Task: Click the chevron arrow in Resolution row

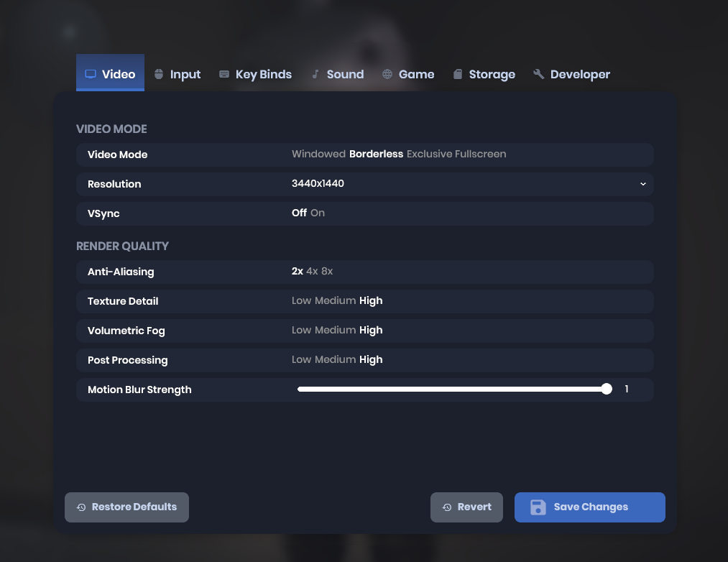Action: 643,184
